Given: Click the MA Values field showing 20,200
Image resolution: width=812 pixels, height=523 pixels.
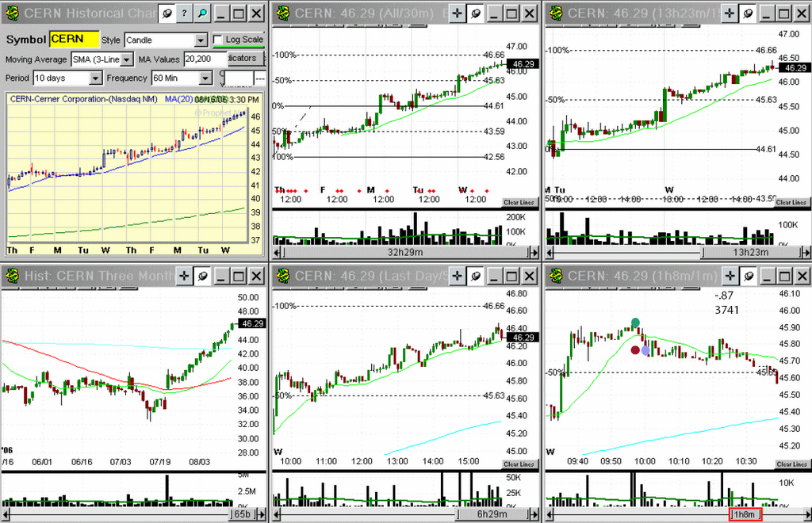Looking at the screenshot, I should [205, 59].
